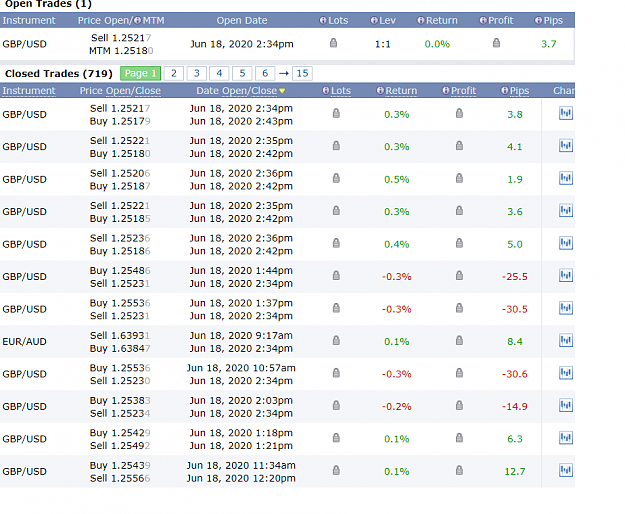The width and height of the screenshot is (625, 514).
Task: Click the -30.6 pips value
Action: click(x=515, y=374)
